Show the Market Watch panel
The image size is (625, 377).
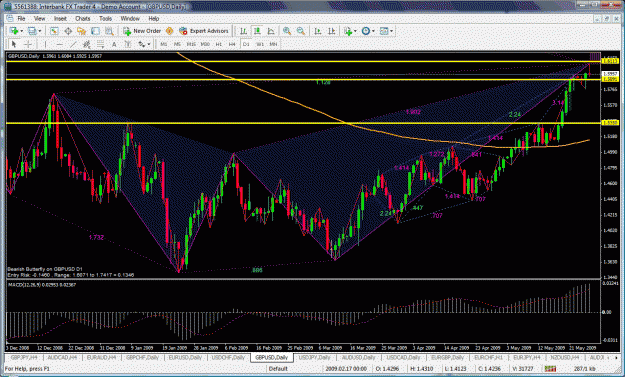pyautogui.click(x=54, y=31)
